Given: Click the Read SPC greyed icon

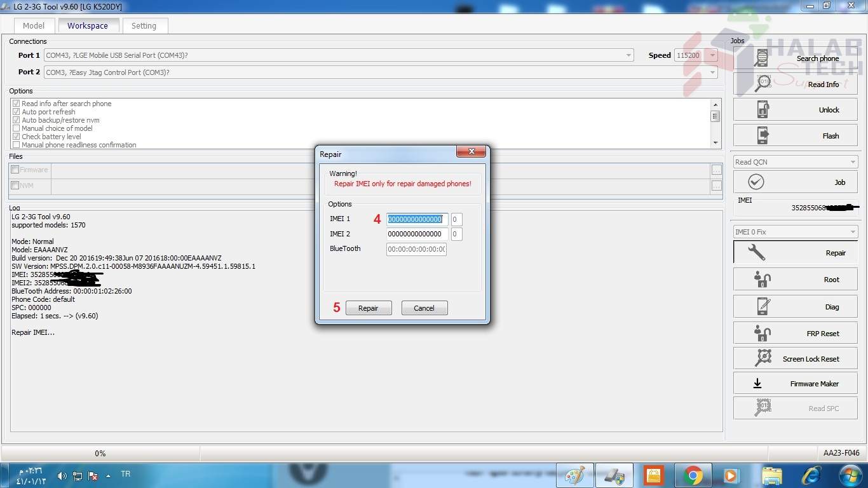Looking at the screenshot, I should click(x=763, y=408).
